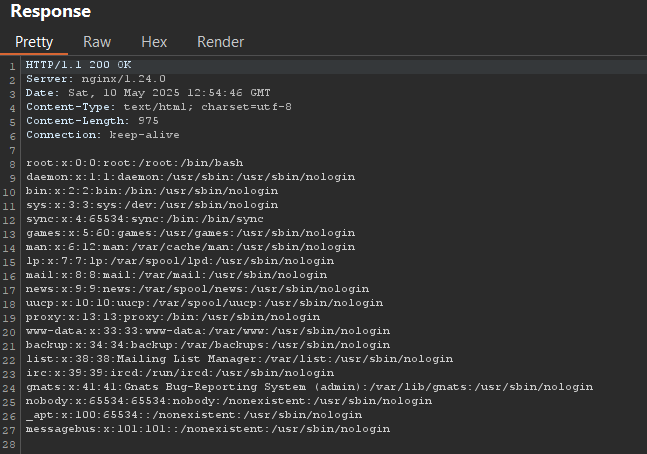This screenshot has width=647, height=454.
Task: Click the www-data passwd entry line
Action: pyautogui.click(x=208, y=331)
